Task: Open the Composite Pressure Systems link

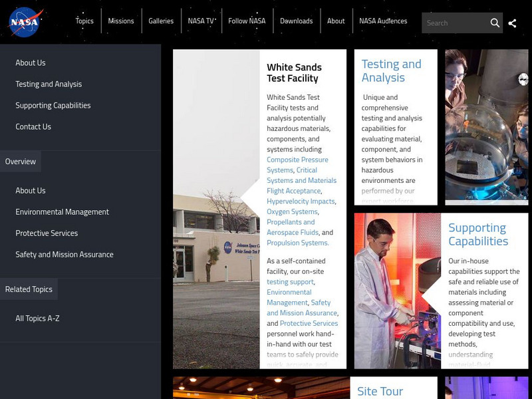Action: (297, 160)
